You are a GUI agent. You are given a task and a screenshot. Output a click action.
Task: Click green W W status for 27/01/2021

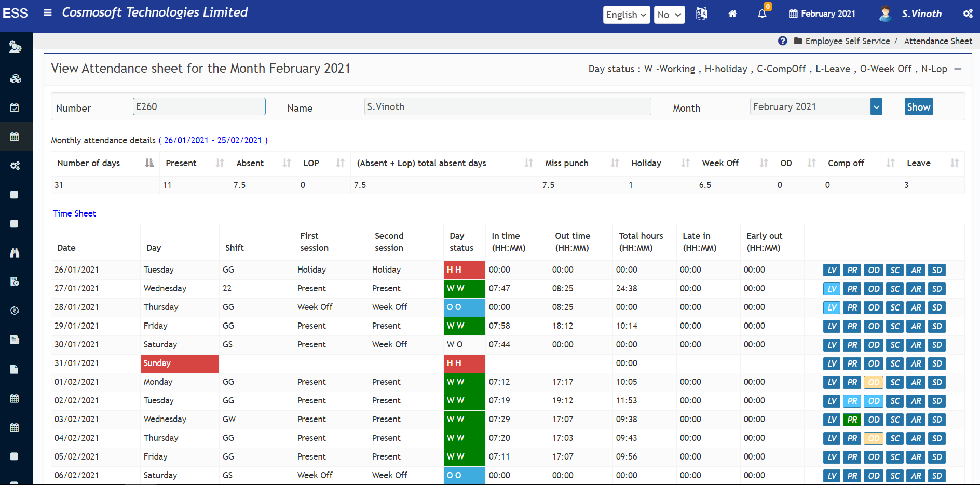point(465,289)
